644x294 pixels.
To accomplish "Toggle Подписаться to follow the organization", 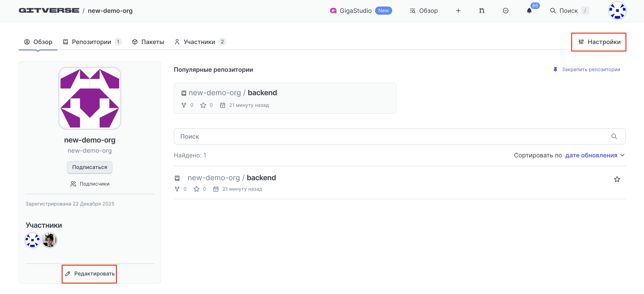I will (90, 167).
